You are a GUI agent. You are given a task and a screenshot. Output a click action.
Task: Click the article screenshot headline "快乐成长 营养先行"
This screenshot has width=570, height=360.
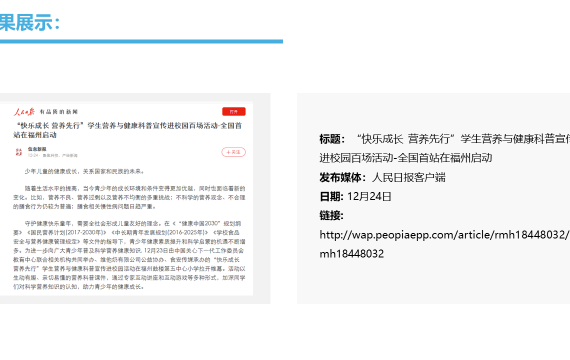(128, 130)
